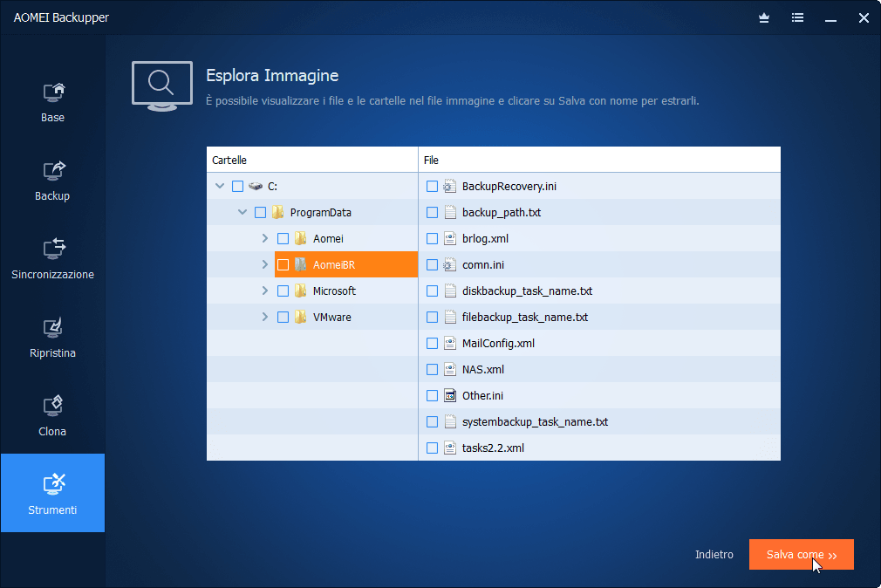Click the BackupRecovery.ini file icon
This screenshot has height=588, width=881.
(x=449, y=186)
